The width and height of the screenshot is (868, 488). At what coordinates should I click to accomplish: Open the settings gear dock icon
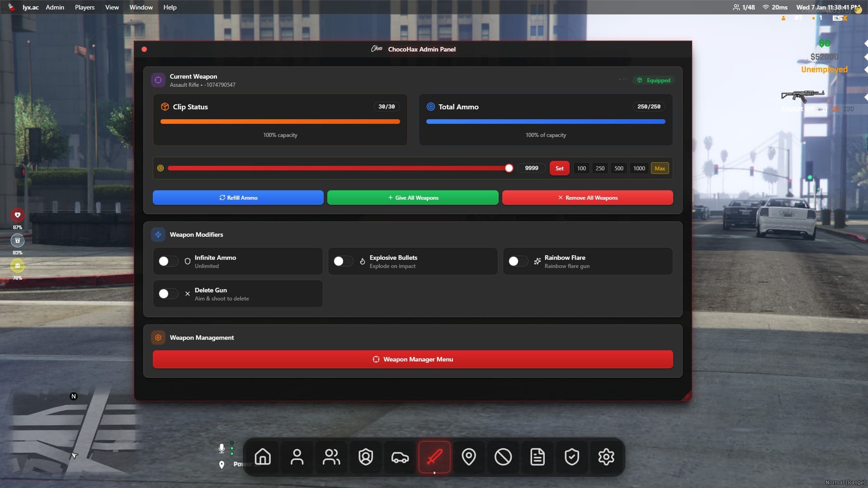606,457
